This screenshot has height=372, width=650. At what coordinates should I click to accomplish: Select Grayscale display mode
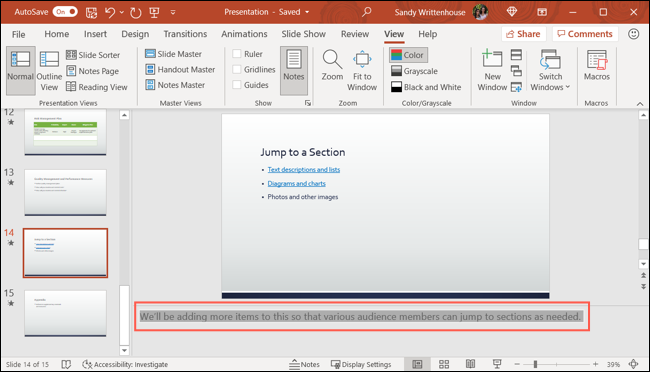click(414, 71)
